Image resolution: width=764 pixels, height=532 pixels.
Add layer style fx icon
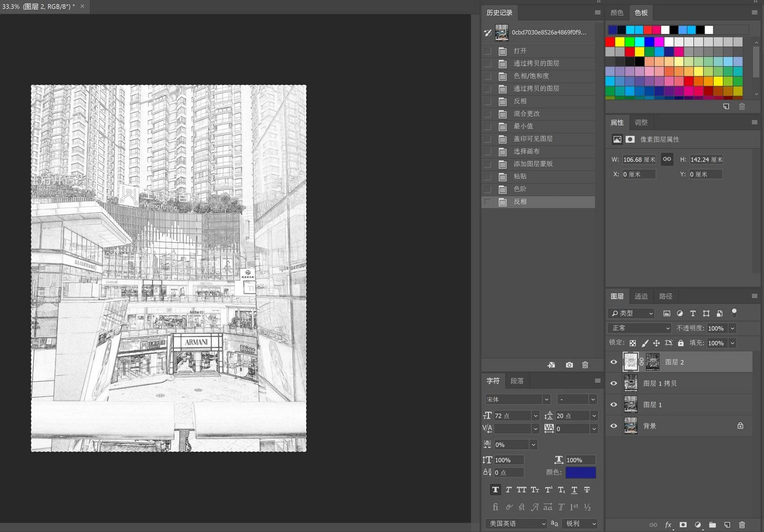pos(668,525)
